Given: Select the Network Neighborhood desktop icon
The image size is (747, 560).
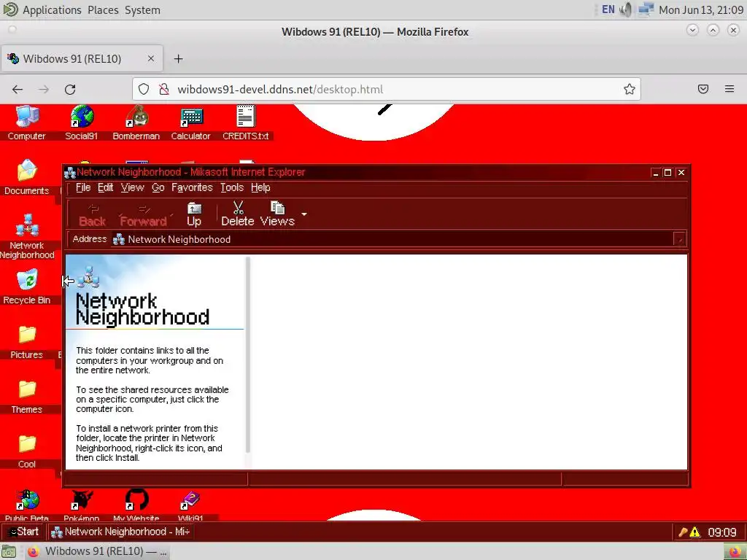Looking at the screenshot, I should 27,236.
